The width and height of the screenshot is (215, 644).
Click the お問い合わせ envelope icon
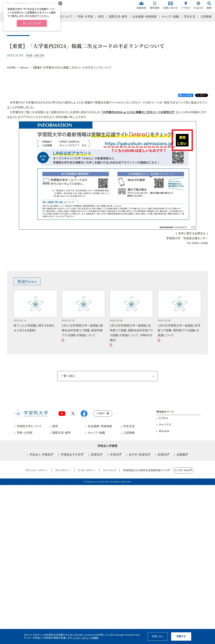pyautogui.click(x=170, y=5)
